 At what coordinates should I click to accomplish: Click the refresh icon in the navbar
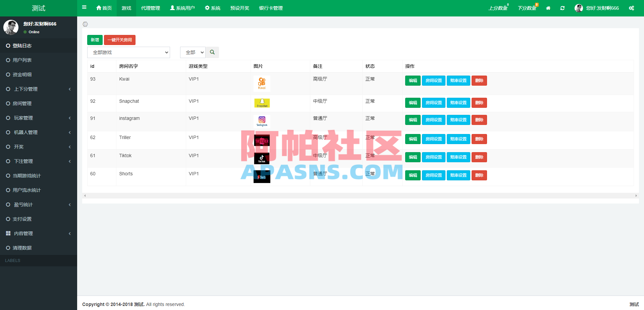click(562, 8)
